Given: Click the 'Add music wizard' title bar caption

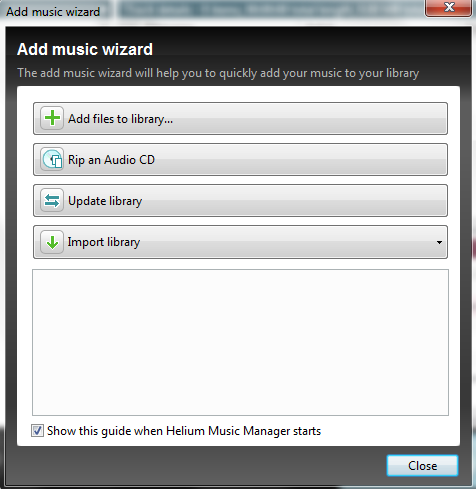Looking at the screenshot, I should point(53,12).
